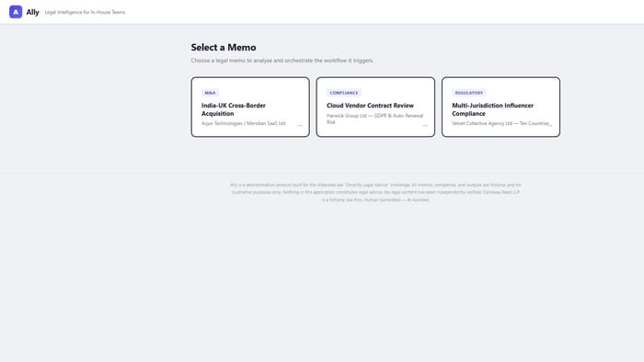
Task: Click the Harwick Group Ltd GDPR subtitle text
Action: [x=374, y=119]
